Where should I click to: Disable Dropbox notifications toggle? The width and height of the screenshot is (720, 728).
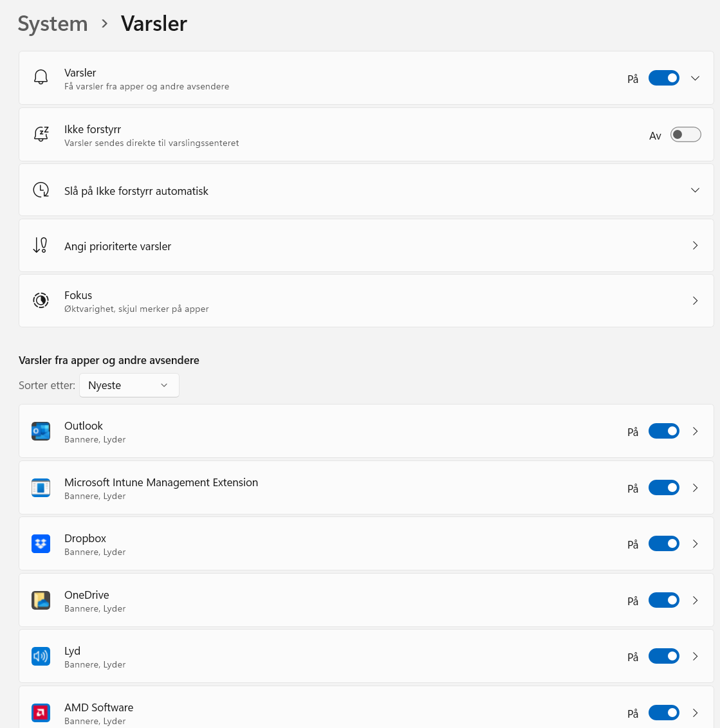click(663, 543)
